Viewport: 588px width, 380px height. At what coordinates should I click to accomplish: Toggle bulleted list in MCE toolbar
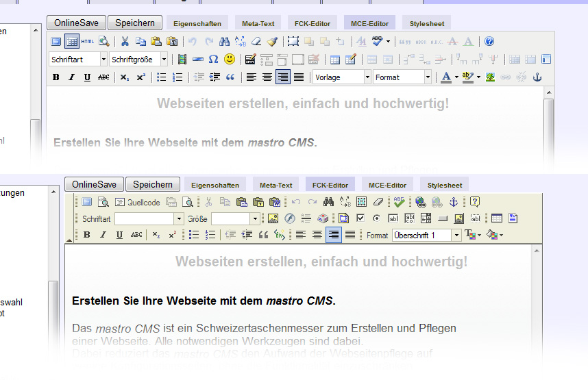tap(161, 77)
